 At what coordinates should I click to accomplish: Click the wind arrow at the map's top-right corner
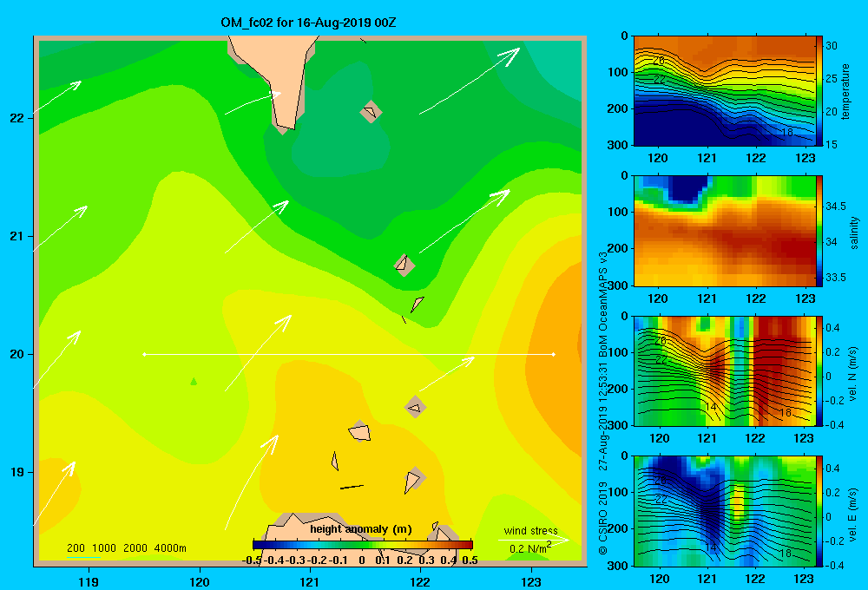coord(470,81)
